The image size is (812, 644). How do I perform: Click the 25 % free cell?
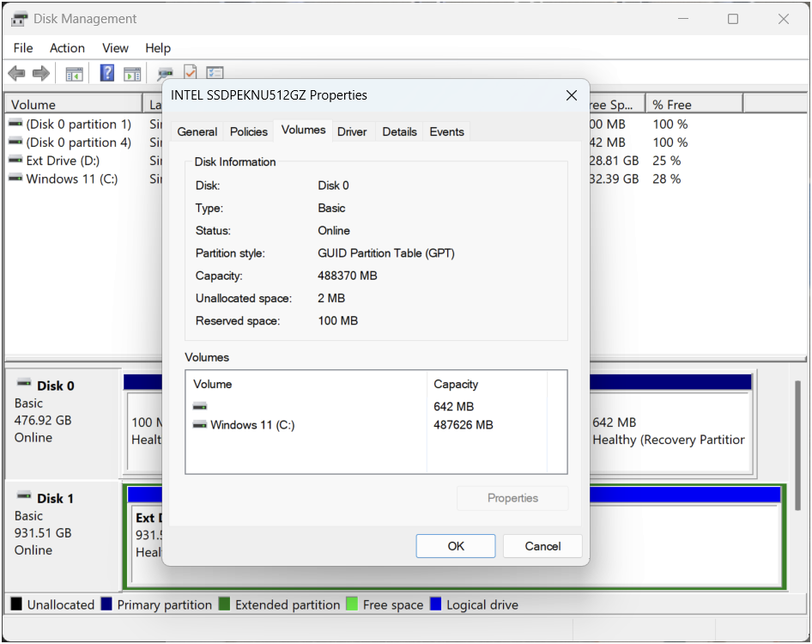[666, 161]
